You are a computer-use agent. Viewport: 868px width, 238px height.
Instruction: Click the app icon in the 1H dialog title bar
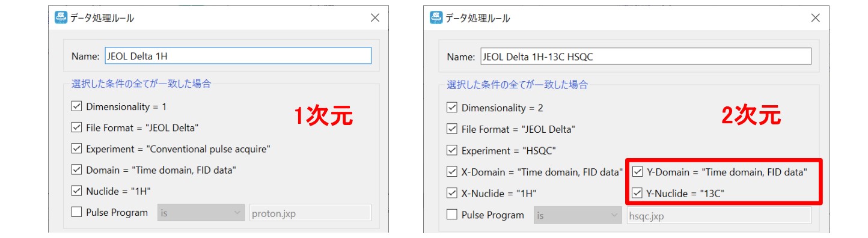pyautogui.click(x=60, y=17)
